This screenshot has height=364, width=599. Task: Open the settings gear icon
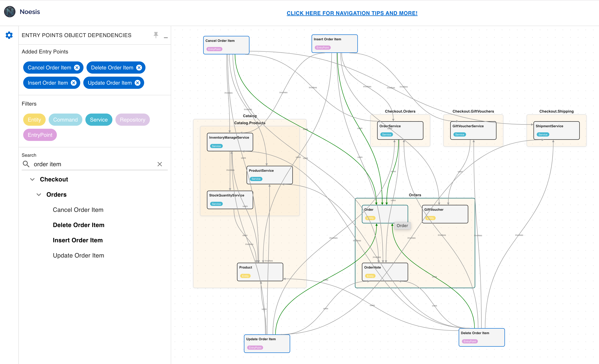9,35
